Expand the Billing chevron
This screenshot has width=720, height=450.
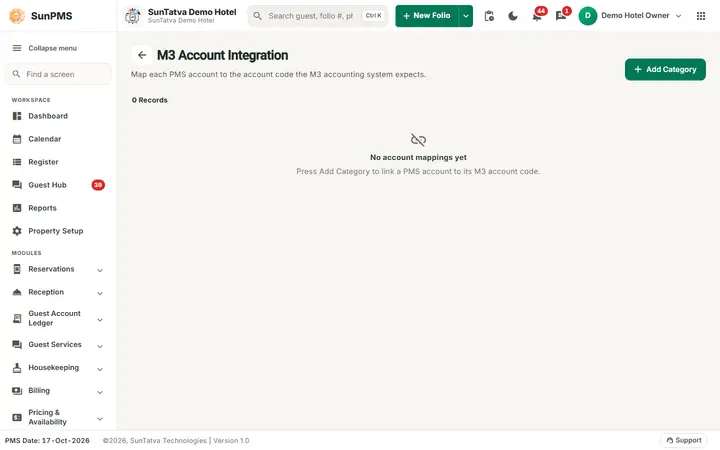pos(100,392)
